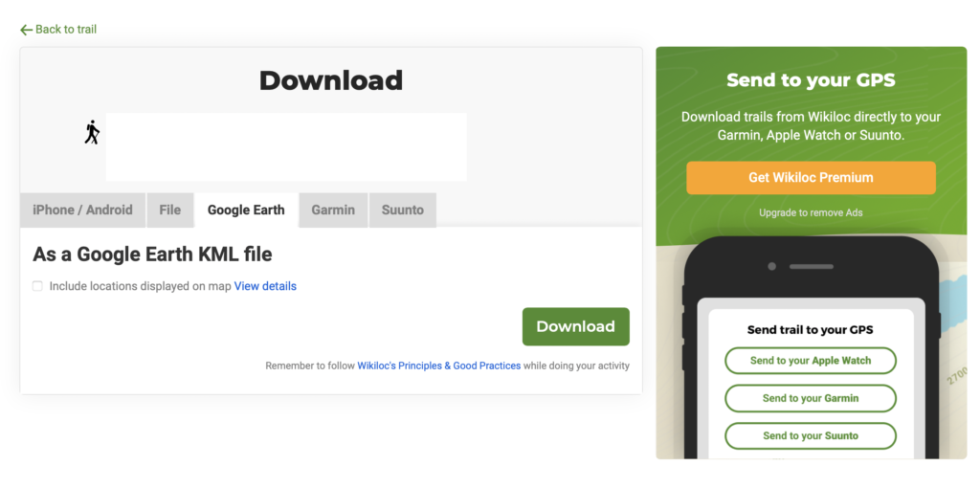This screenshot has height=488, width=980.
Task: Open the File tab
Action: click(170, 210)
